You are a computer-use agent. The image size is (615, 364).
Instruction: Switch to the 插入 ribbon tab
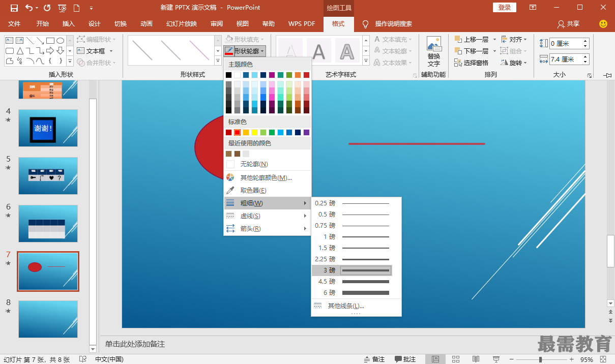click(68, 24)
